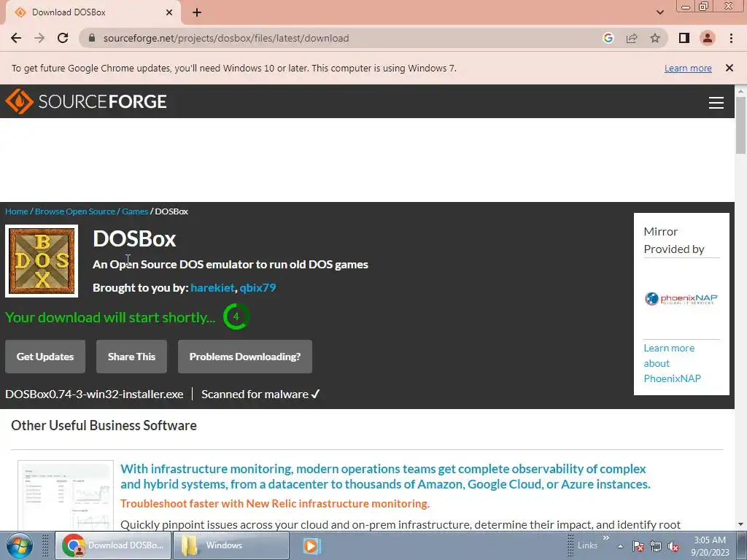Follow the Home breadcrumb link
This screenshot has height=560, width=747.
click(17, 211)
